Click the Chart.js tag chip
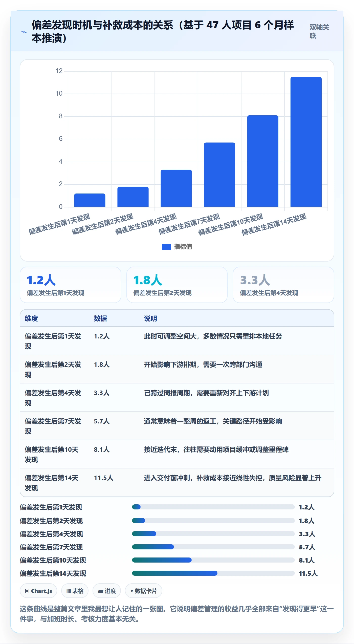 click(38, 591)
